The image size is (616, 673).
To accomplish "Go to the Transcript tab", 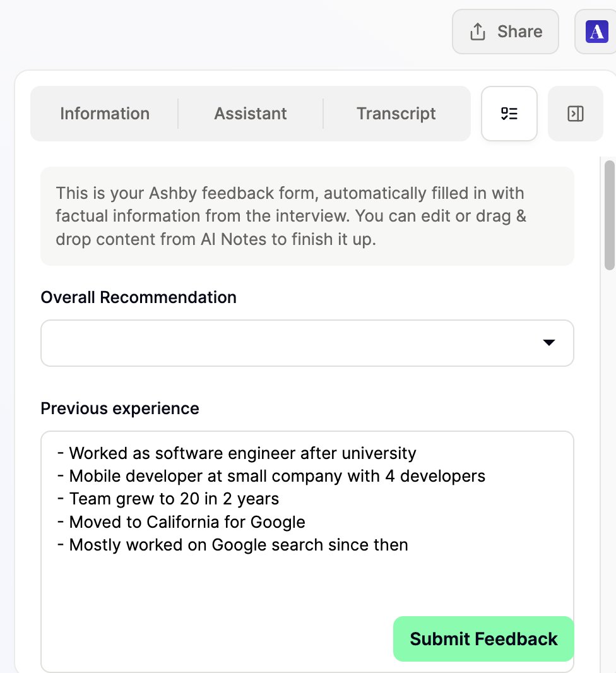I will tap(396, 114).
